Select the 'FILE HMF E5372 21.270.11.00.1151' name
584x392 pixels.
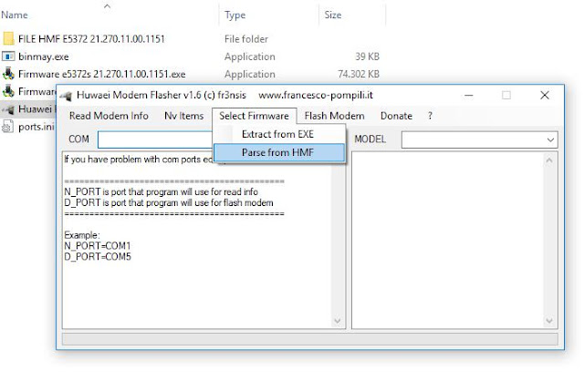coord(91,39)
